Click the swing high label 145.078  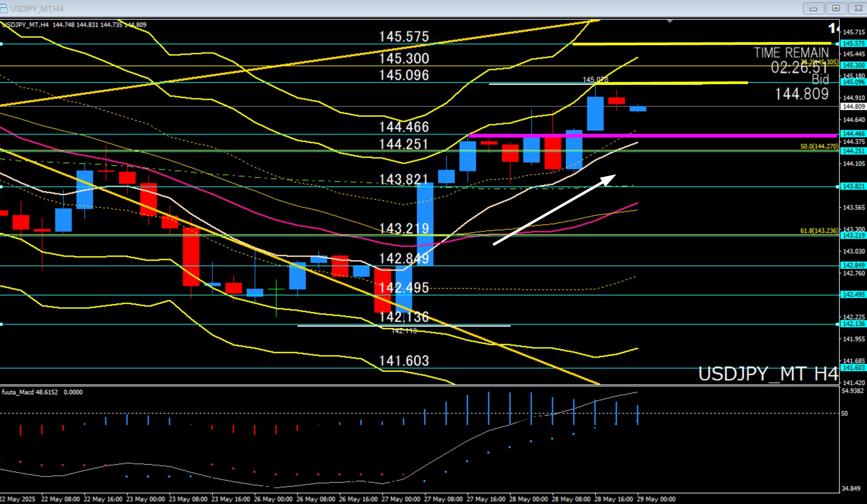click(x=595, y=80)
